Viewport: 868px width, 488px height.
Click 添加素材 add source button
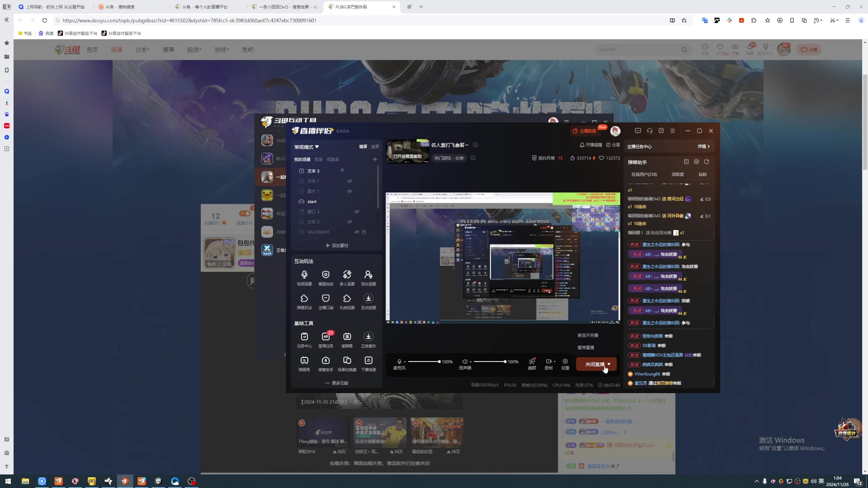click(337, 246)
